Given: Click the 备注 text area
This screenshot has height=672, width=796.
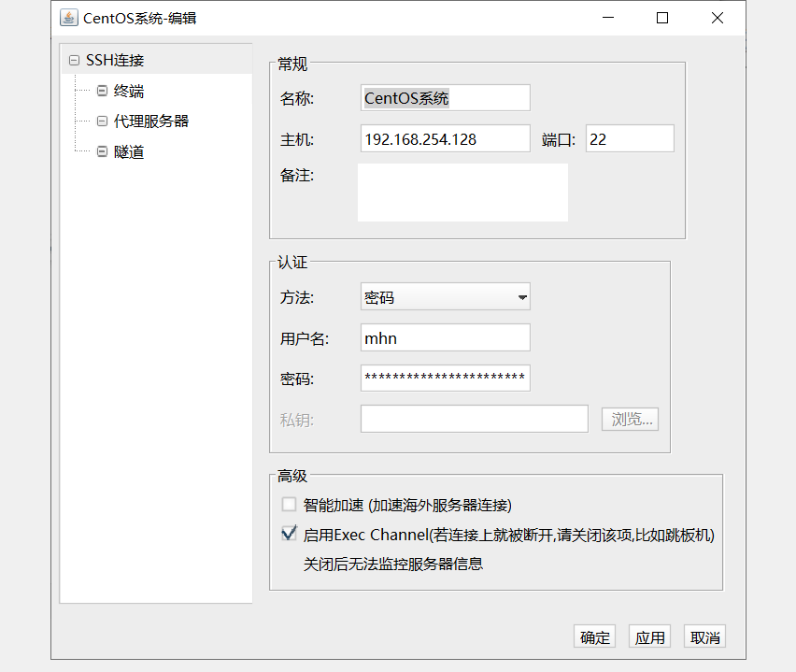Looking at the screenshot, I should [x=463, y=193].
